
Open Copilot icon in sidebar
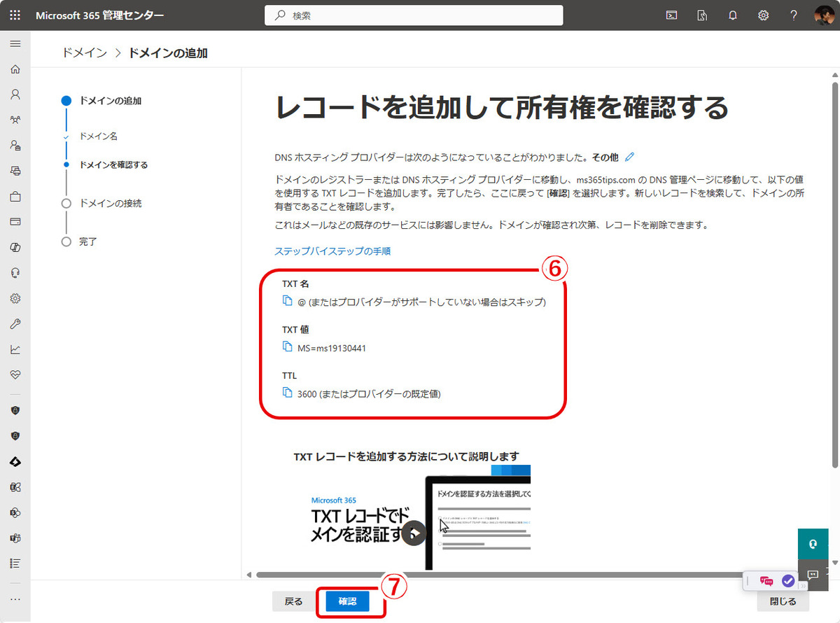(15, 248)
